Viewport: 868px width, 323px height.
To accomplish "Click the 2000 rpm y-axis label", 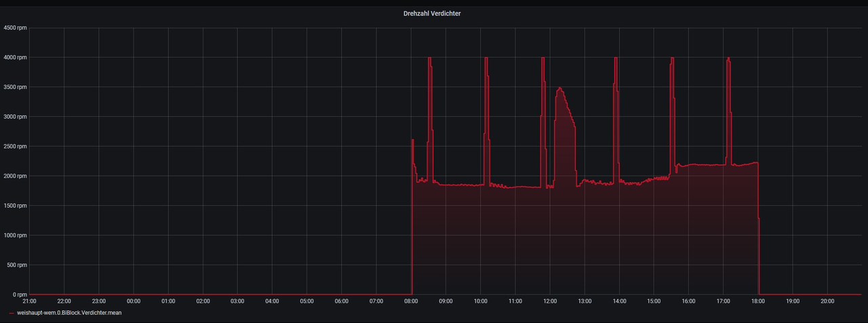I will tap(15, 176).
